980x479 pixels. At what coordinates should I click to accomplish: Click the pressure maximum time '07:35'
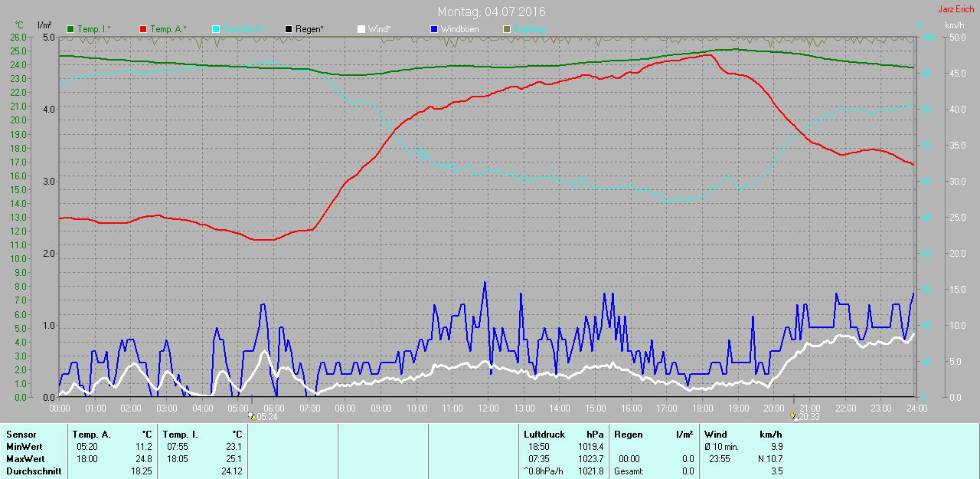click(x=539, y=459)
